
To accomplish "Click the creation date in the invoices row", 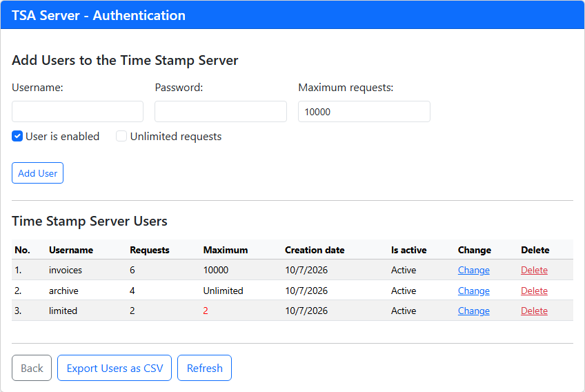I will [306, 270].
